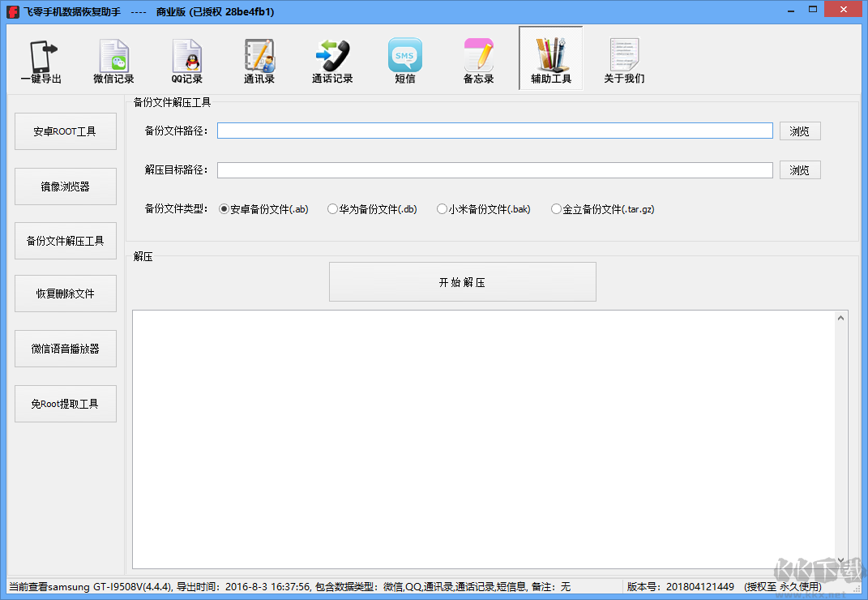Open the 短信 SMS tool
This screenshot has height=600, width=868.
click(x=405, y=58)
